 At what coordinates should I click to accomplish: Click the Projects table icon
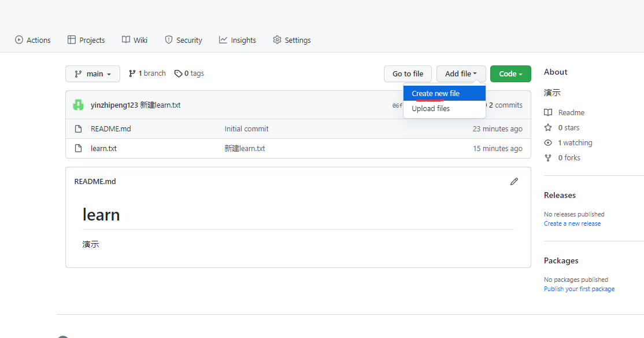coord(72,39)
